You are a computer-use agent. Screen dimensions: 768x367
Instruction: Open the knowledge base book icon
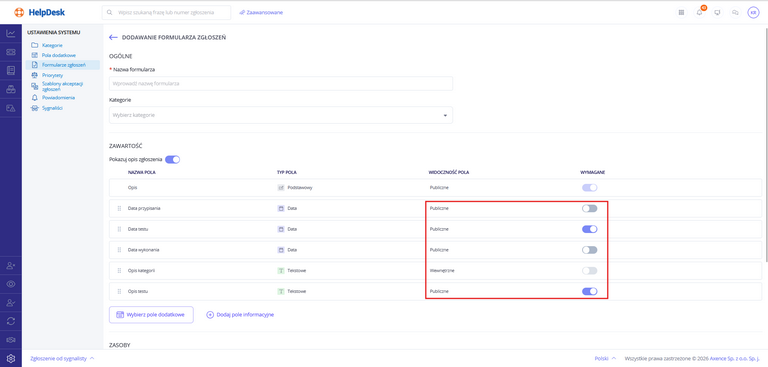pyautogui.click(x=11, y=71)
